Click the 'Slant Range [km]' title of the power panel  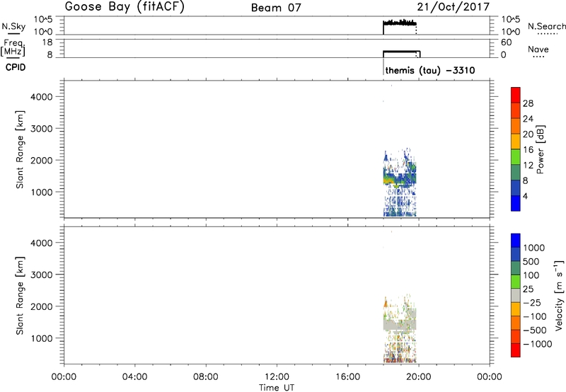point(20,149)
